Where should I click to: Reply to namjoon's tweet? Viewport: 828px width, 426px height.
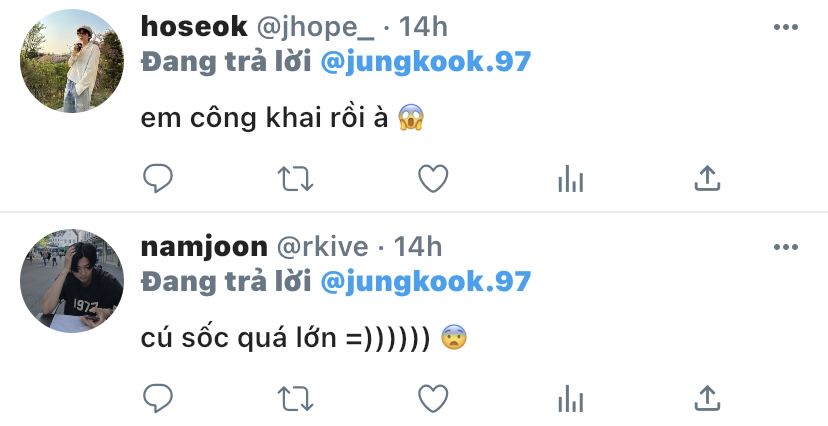coord(157,399)
